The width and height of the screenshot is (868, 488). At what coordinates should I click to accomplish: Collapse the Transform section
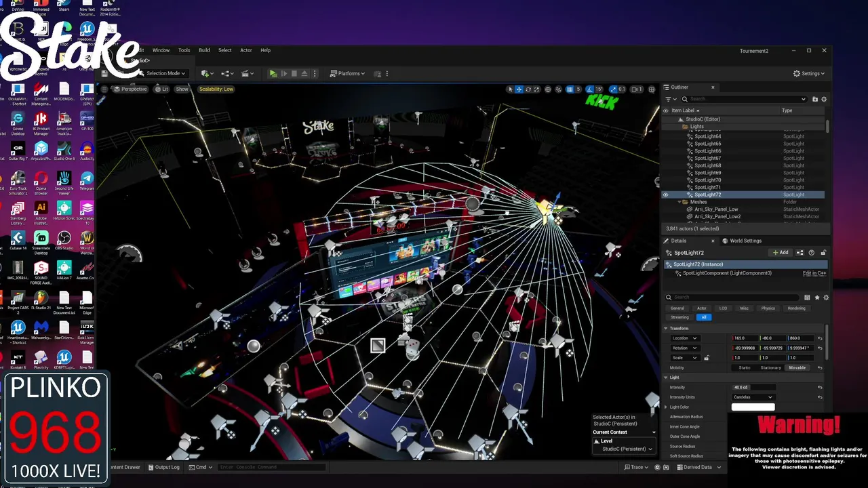(666, 329)
